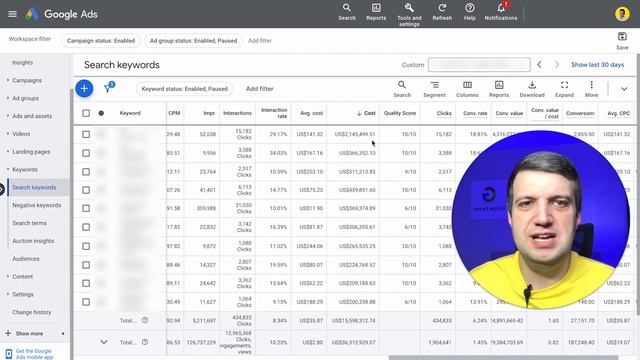The width and height of the screenshot is (640, 360).
Task: Sort by Clicks column header
Action: 444,113
